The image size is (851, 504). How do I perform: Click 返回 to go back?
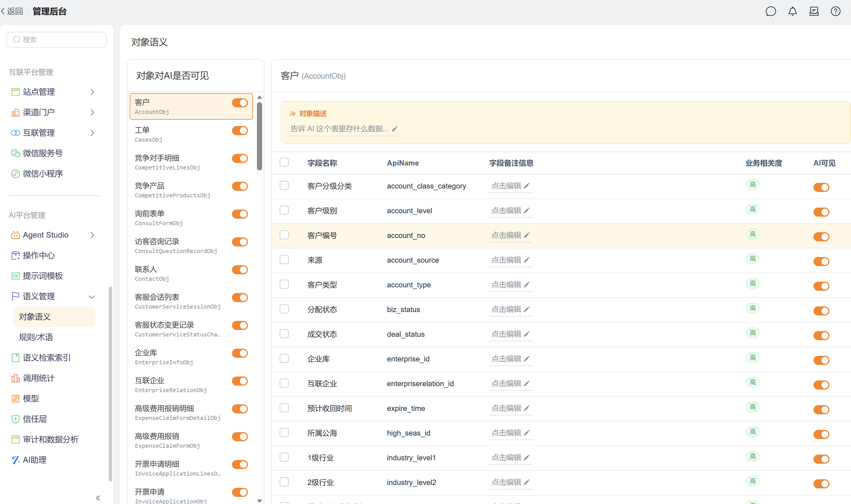click(12, 12)
